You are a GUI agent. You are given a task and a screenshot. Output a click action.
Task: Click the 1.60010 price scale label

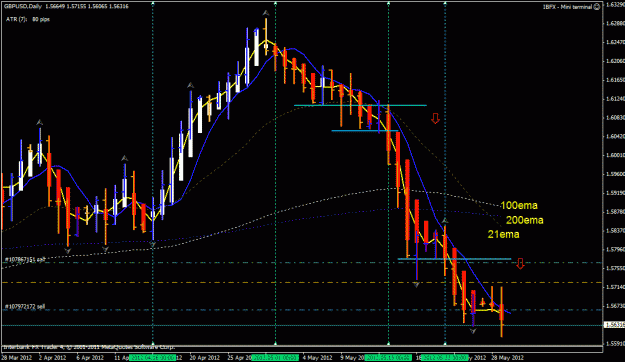coord(614,155)
